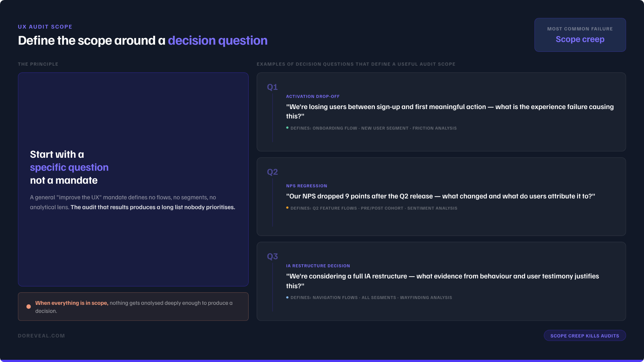Click the Q3 number label
The height and width of the screenshot is (362, 644).
[272, 256]
